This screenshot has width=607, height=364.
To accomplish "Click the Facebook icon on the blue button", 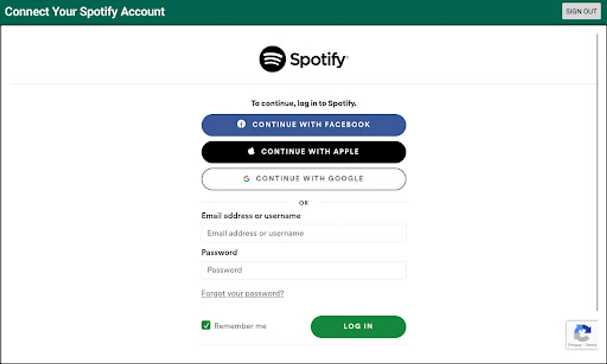I will point(241,124).
